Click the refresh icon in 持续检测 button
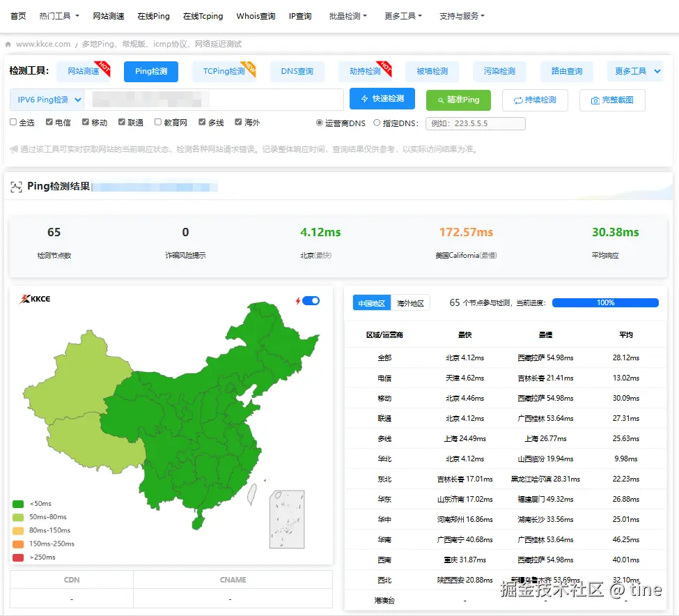This screenshot has width=679, height=616. coord(518,100)
